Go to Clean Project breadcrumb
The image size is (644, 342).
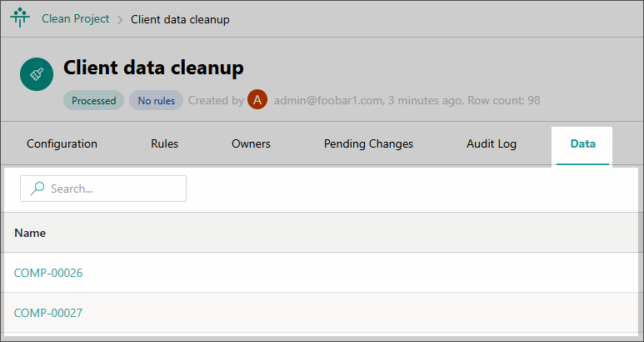(x=75, y=18)
